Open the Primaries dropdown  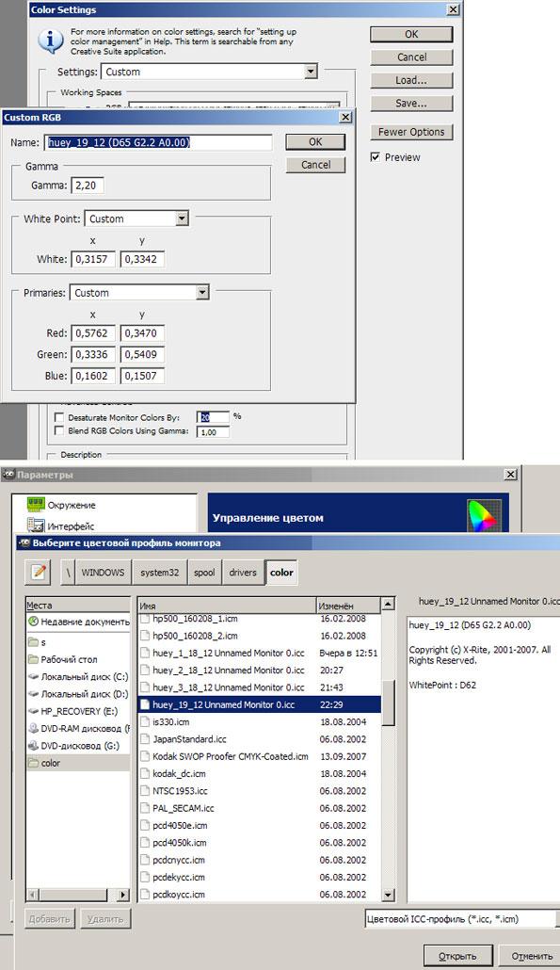[139, 293]
